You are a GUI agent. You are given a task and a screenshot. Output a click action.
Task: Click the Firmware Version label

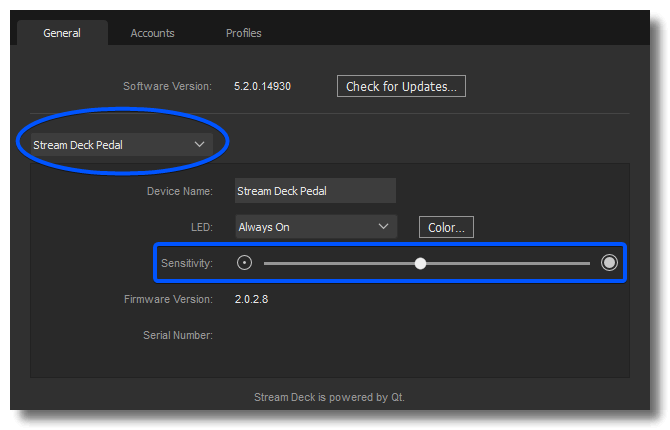tap(168, 299)
